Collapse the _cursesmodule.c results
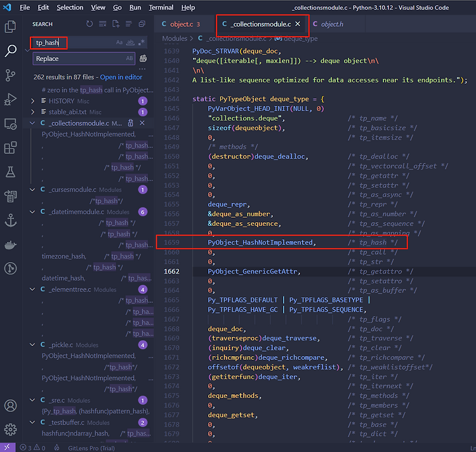The width and height of the screenshot is (476, 452). click(32, 189)
